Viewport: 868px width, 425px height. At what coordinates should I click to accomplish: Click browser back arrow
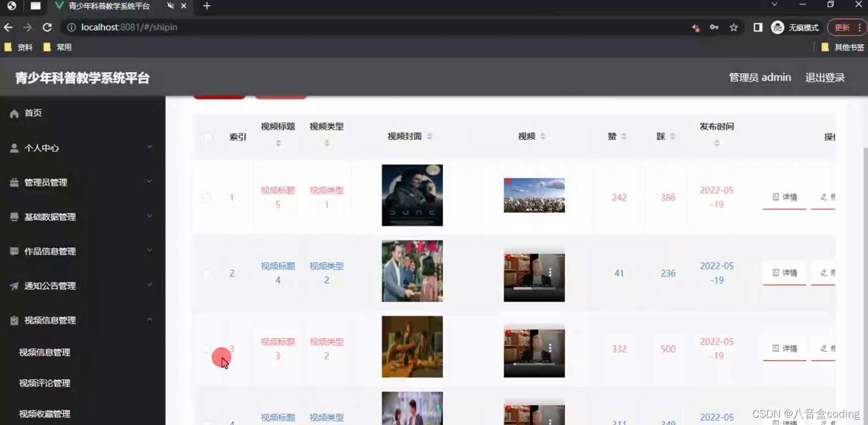coord(8,27)
